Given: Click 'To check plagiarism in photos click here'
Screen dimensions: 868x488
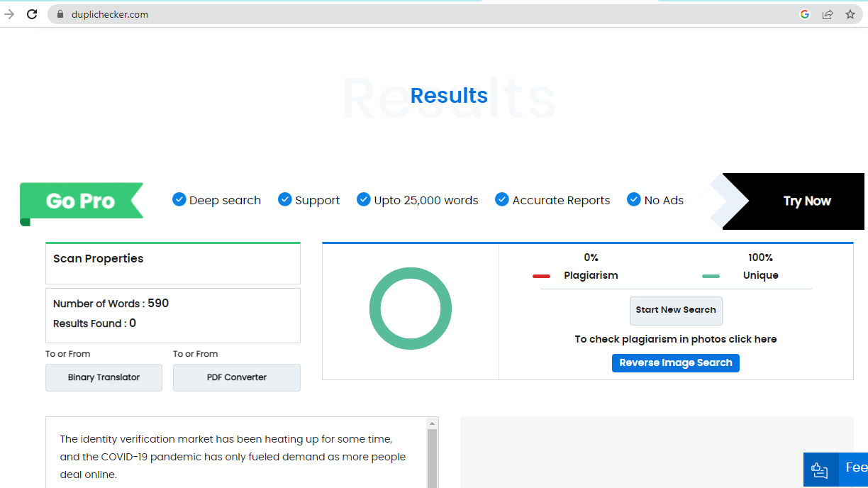Looking at the screenshot, I should point(676,339).
